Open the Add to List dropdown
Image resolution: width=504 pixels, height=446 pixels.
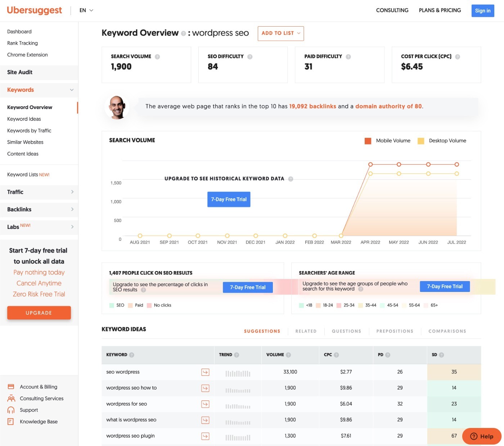click(x=281, y=33)
